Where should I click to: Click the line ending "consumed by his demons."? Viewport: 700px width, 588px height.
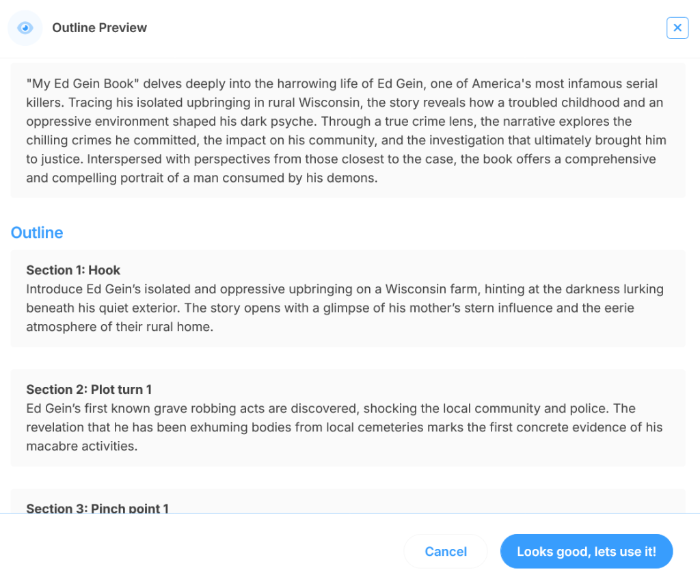(202, 178)
